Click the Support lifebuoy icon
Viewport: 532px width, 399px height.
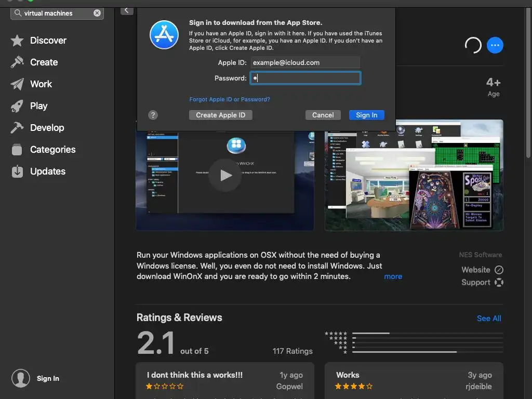pyautogui.click(x=499, y=282)
